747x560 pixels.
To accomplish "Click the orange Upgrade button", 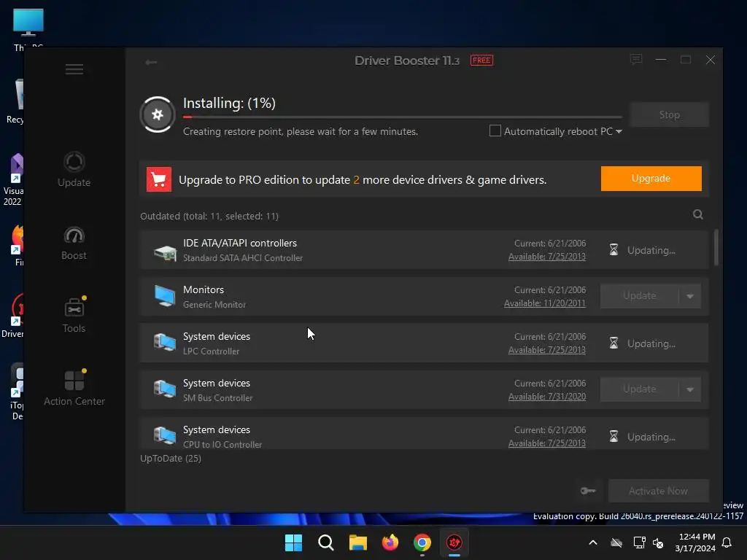I will click(x=651, y=179).
